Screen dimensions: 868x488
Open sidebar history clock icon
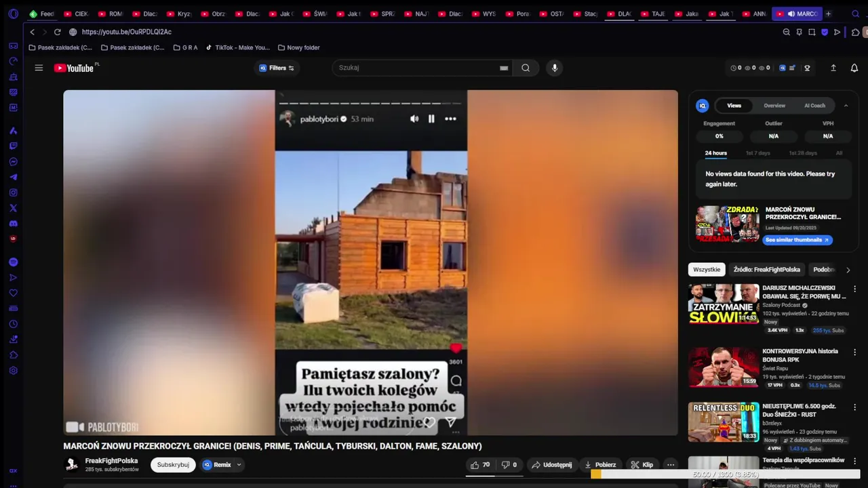click(x=13, y=324)
